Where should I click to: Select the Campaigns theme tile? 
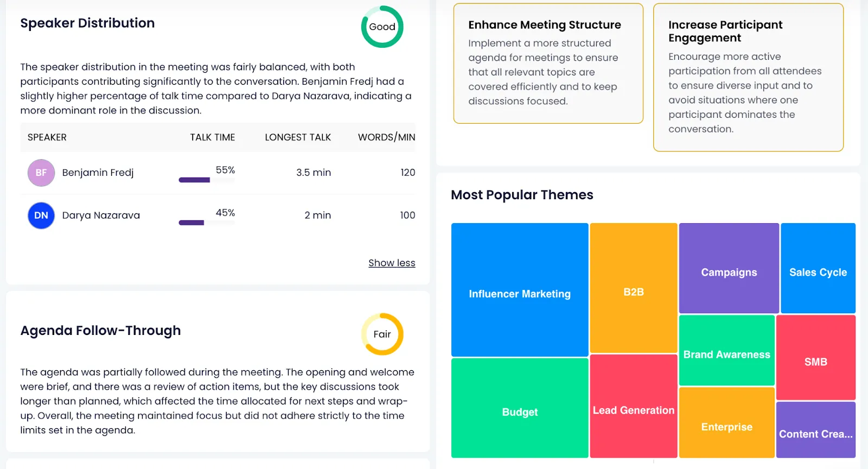(729, 268)
